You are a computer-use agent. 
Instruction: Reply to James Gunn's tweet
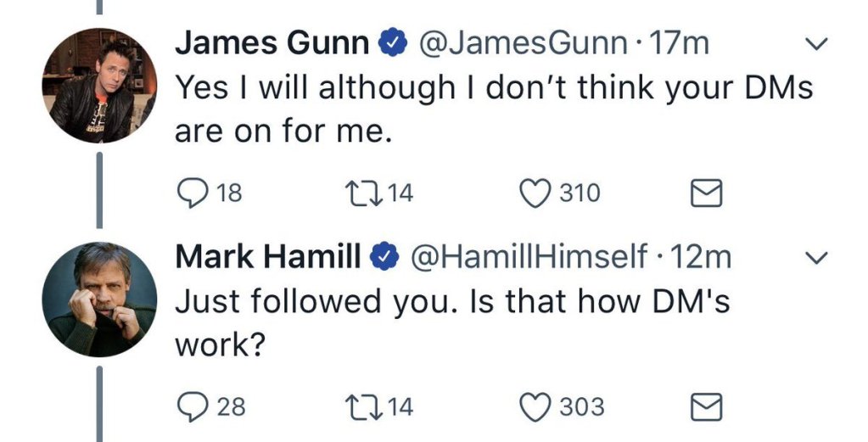[x=191, y=194]
